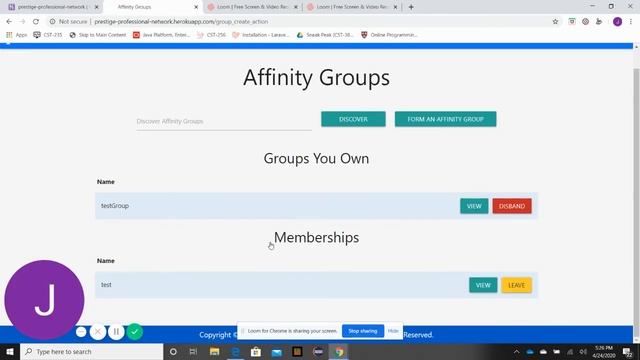This screenshot has height=360, width=640.
Task: Leave the test group
Action: tap(516, 285)
